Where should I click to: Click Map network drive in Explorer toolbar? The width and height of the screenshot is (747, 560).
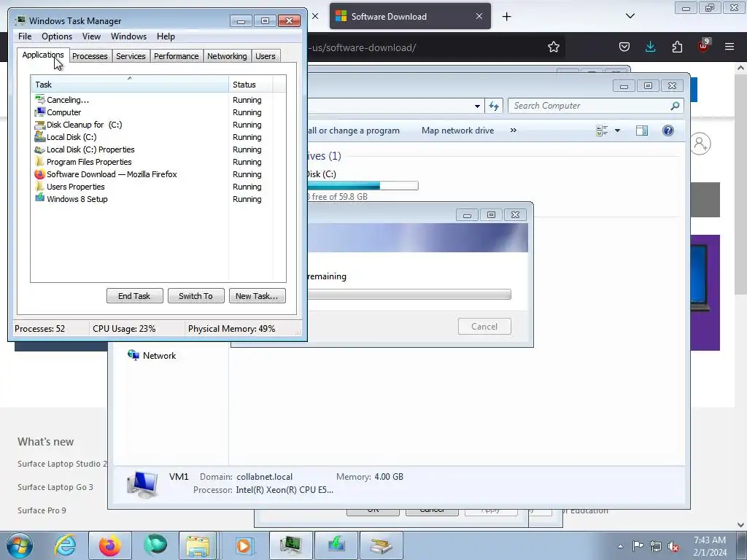(x=457, y=131)
